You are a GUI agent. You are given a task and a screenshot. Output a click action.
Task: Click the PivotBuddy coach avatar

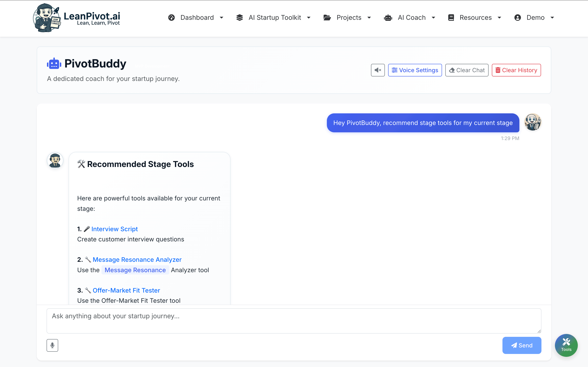(x=55, y=161)
